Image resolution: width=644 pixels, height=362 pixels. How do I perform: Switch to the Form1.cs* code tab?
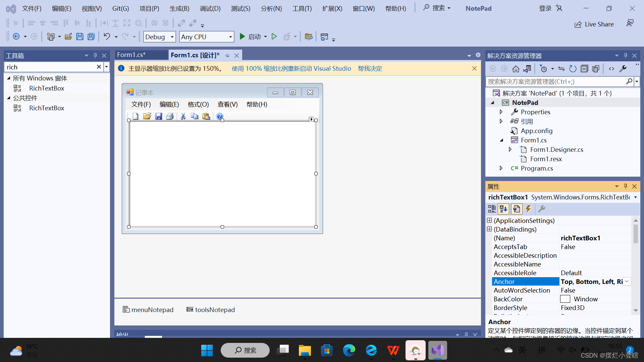(x=131, y=55)
